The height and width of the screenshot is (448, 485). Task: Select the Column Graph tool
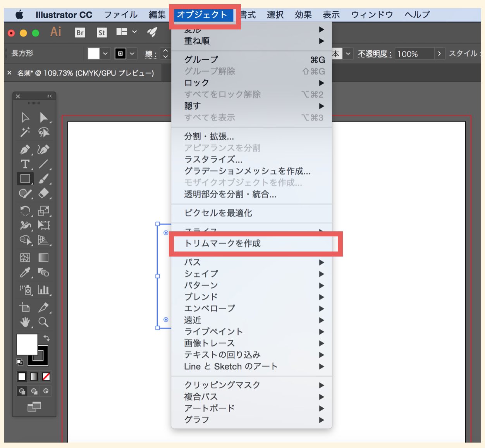pyautogui.click(x=43, y=289)
